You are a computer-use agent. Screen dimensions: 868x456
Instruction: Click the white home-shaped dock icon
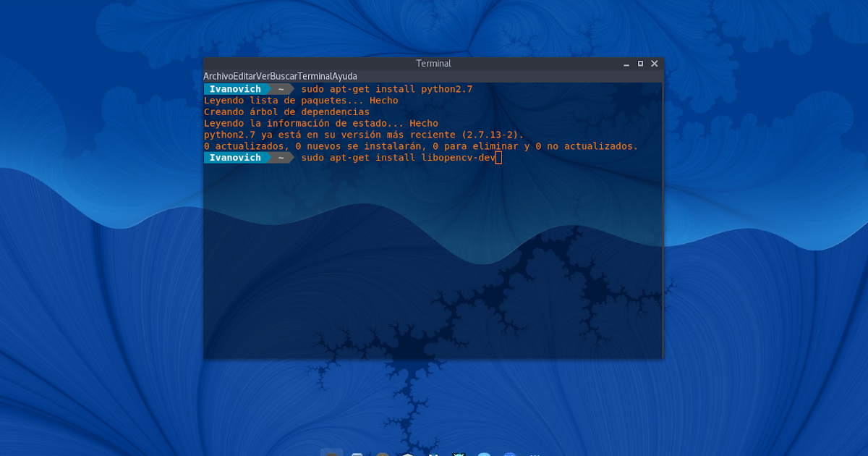[407, 453]
